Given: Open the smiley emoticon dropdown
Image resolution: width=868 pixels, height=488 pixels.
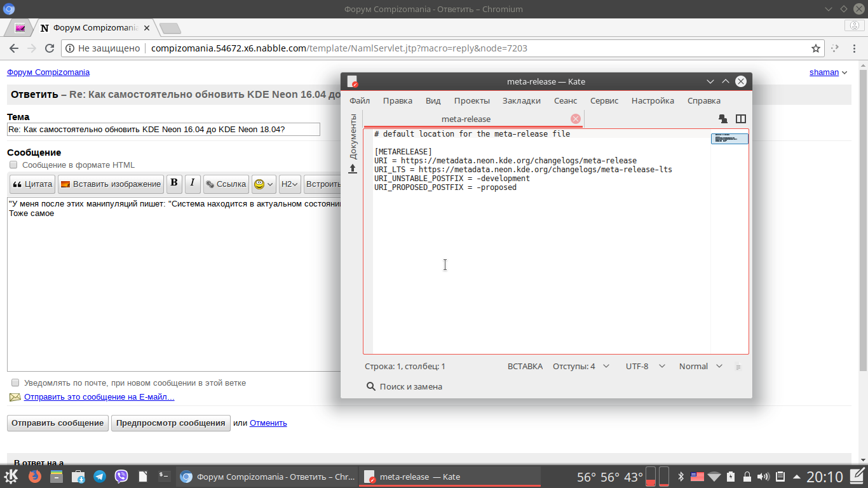Looking at the screenshot, I should (x=264, y=184).
